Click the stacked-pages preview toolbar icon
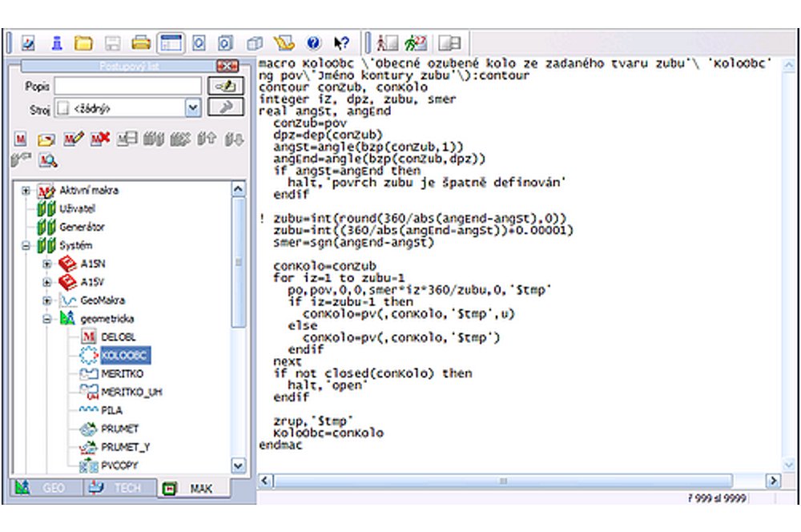The width and height of the screenshot is (801, 532). click(x=225, y=43)
